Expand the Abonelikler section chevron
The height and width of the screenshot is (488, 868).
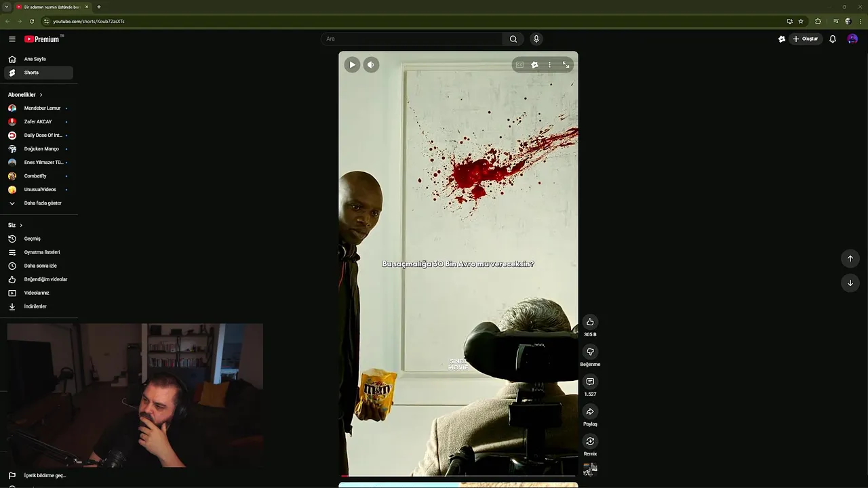click(41, 95)
